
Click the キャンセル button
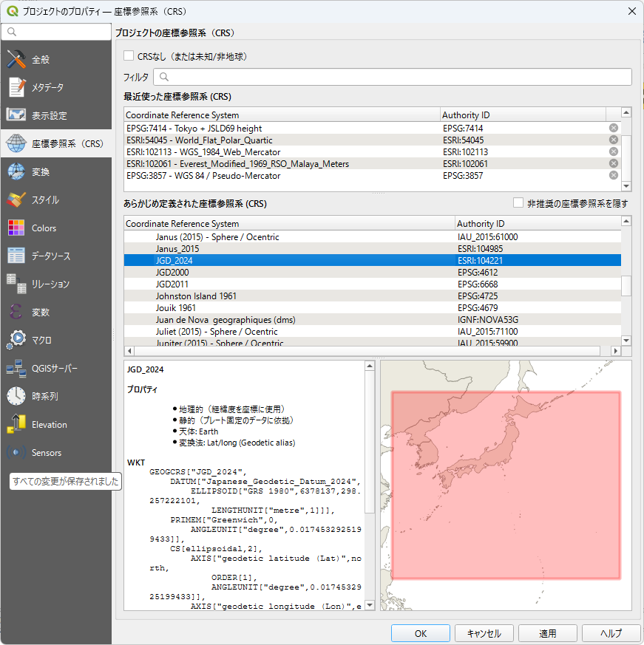pos(484,633)
